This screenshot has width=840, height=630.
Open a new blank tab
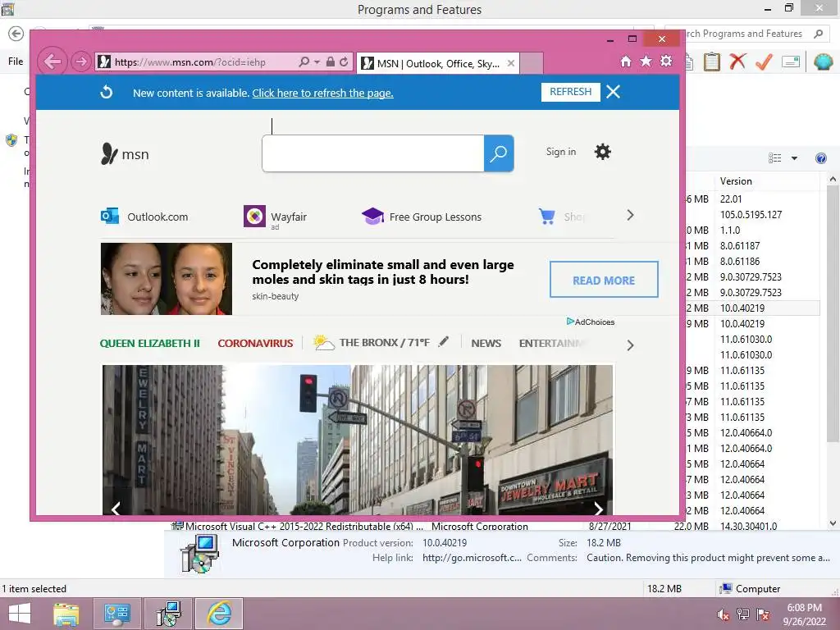(532, 63)
